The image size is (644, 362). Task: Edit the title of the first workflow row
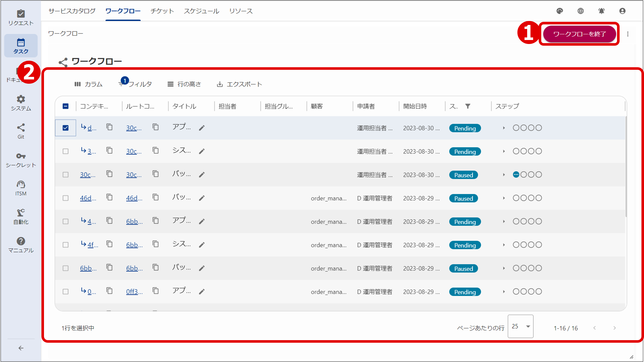(x=202, y=128)
